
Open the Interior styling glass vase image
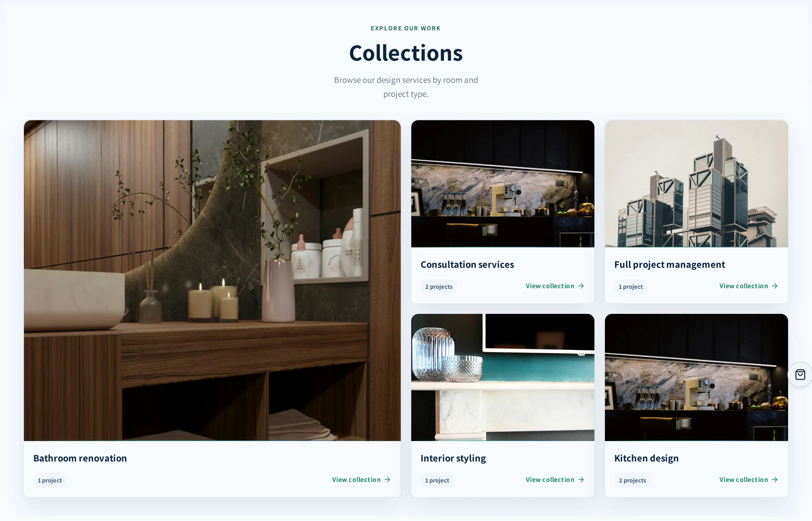[x=503, y=377]
